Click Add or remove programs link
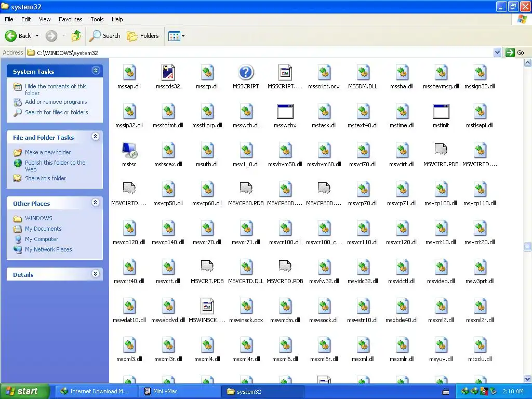The image size is (532, 399). click(x=56, y=102)
